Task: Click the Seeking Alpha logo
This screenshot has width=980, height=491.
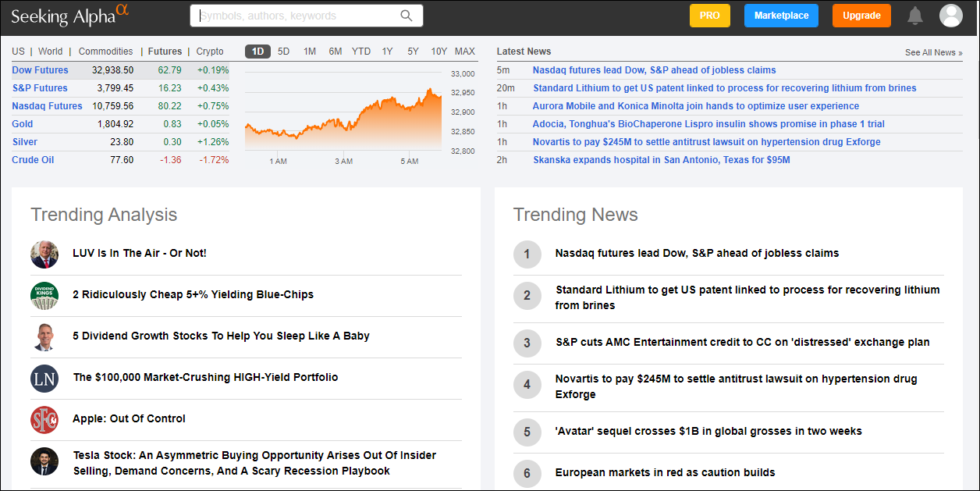Action: [69, 14]
